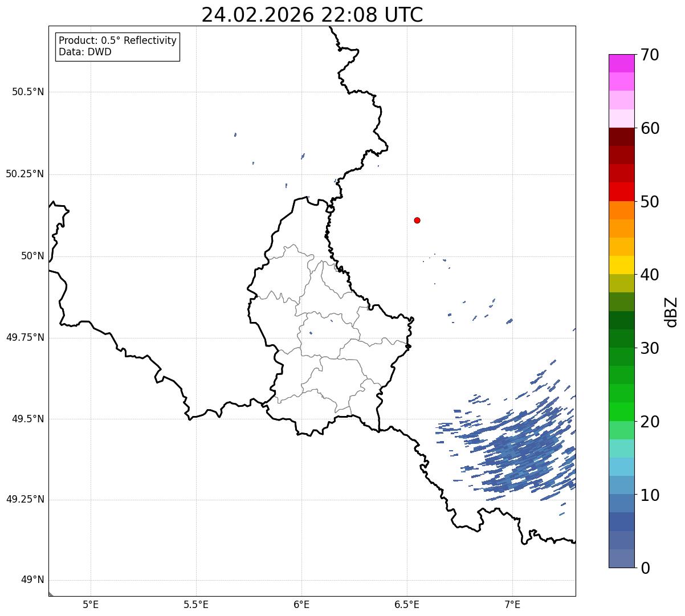Click the bright green colorbar segment above 20
This screenshot has width=685, height=616.
[622, 412]
